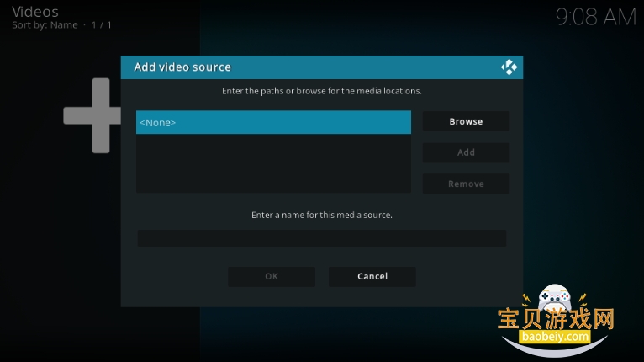The height and width of the screenshot is (362, 644).
Task: Focus the media source name field
Action: coord(322,238)
